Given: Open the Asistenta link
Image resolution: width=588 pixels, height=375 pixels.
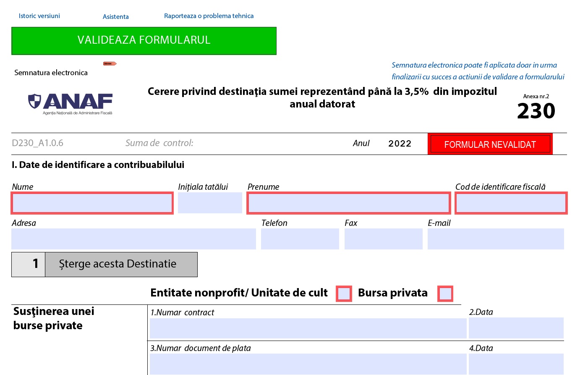Looking at the screenshot, I should (x=115, y=17).
